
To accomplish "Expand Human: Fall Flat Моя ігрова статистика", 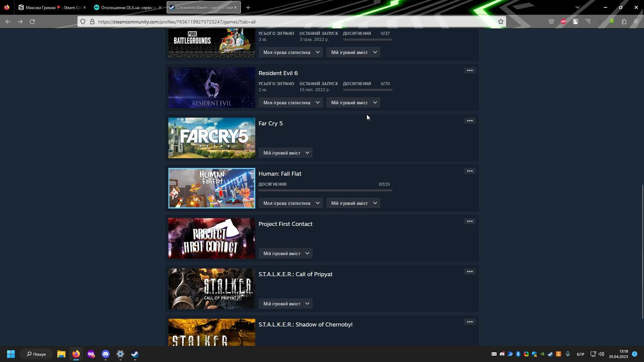I will pyautogui.click(x=290, y=203).
